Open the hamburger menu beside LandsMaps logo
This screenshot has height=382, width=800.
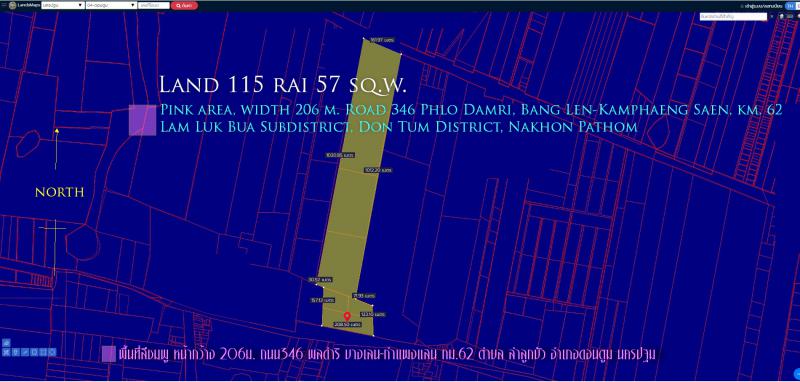(4, 5)
